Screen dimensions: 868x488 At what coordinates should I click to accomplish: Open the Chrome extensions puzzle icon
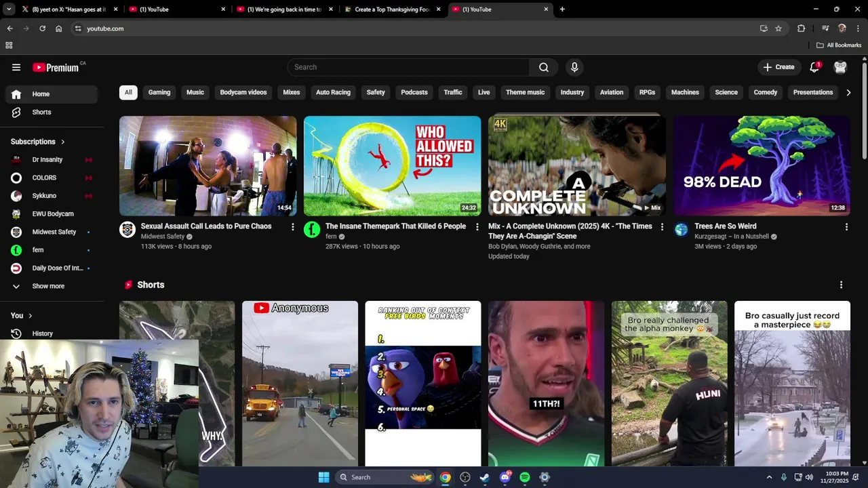pyautogui.click(x=802, y=28)
